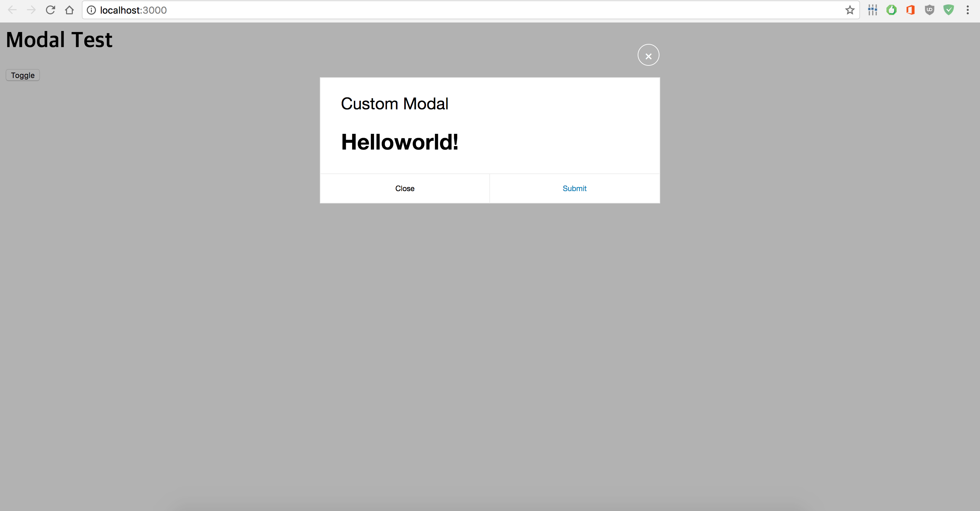Reload the localhost page
The width and height of the screenshot is (980, 511).
(x=50, y=10)
